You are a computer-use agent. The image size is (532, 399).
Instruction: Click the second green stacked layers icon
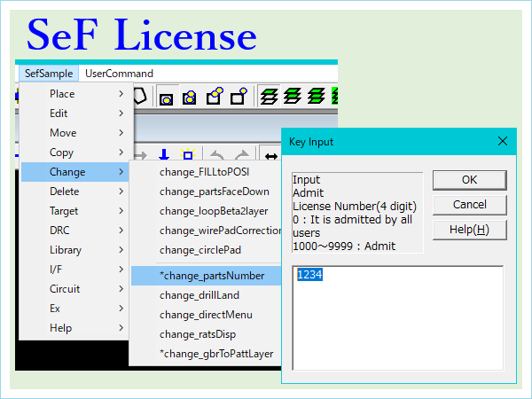point(293,96)
